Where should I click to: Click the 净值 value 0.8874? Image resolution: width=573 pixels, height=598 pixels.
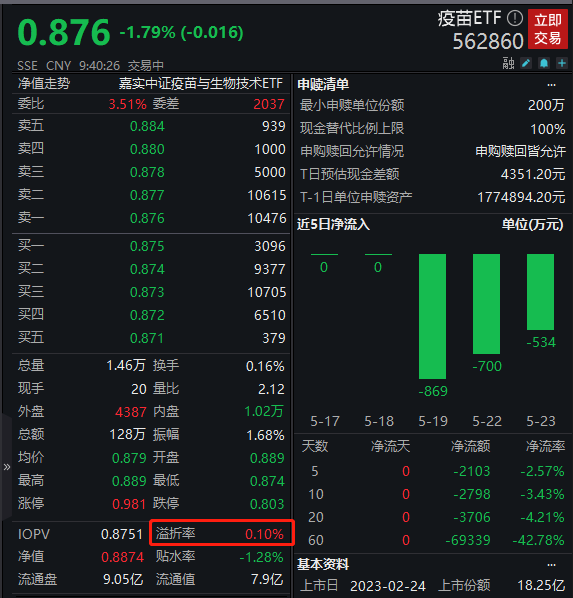coord(122,557)
